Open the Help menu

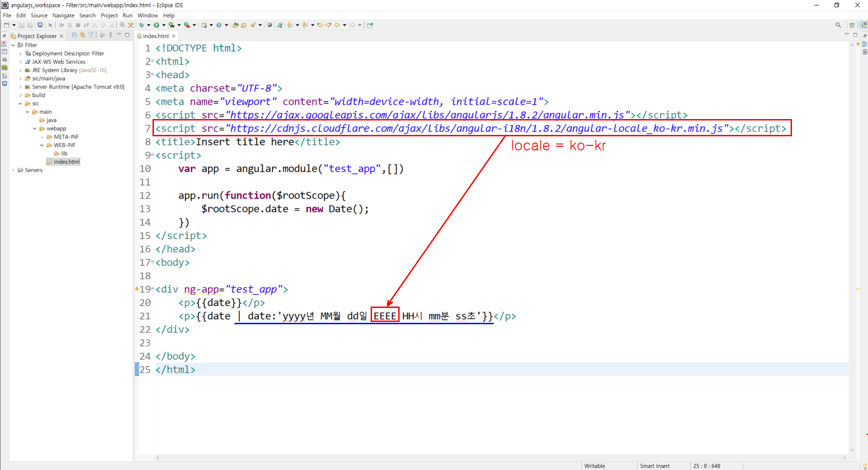(x=169, y=15)
